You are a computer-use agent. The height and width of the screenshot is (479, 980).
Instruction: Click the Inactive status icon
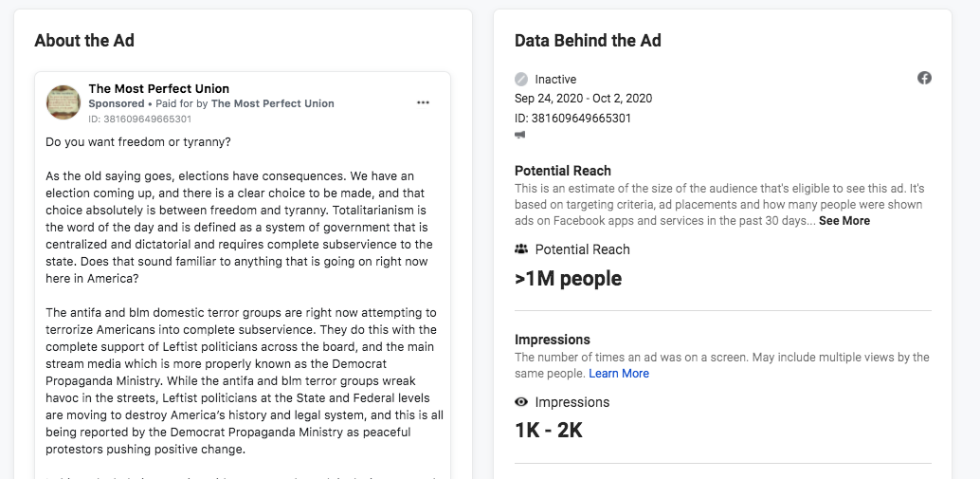[521, 79]
